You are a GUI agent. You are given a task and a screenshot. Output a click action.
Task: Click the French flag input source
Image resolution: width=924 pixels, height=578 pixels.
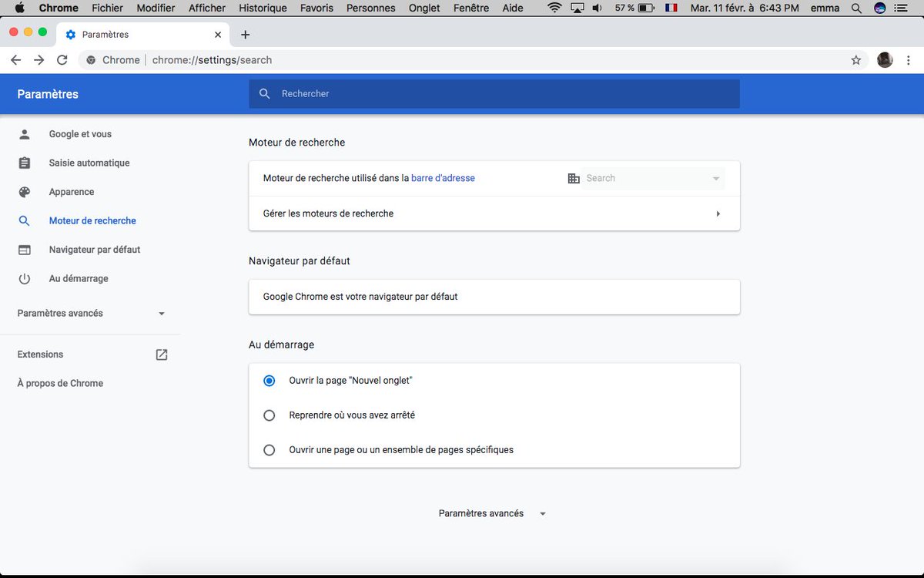click(x=671, y=8)
